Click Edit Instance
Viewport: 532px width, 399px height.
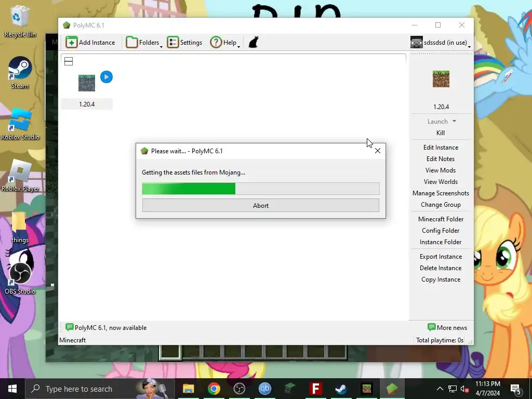(441, 147)
